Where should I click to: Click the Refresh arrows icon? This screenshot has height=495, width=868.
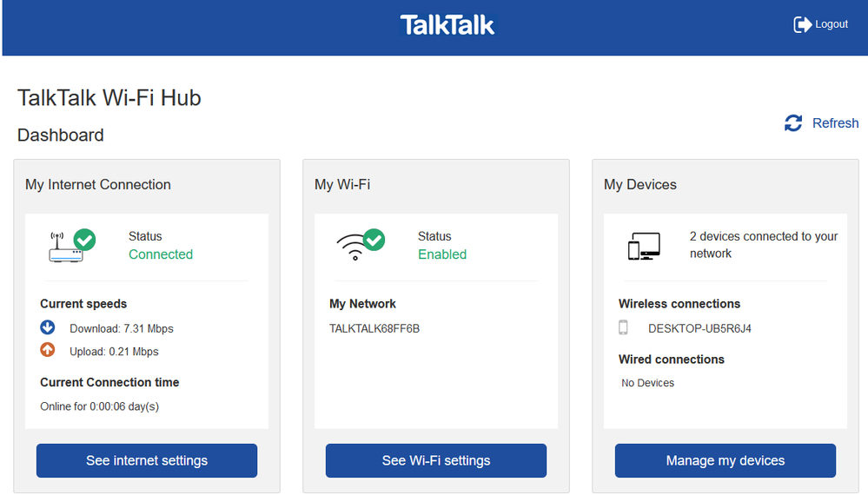tap(793, 123)
